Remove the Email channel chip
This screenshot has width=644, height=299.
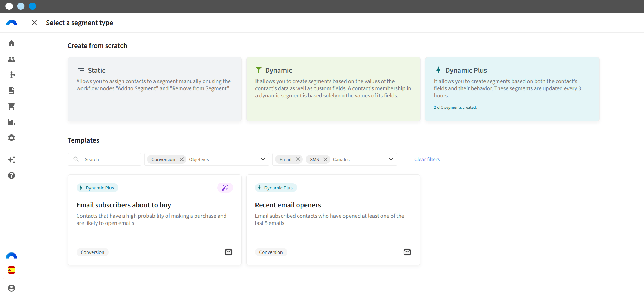(x=298, y=159)
